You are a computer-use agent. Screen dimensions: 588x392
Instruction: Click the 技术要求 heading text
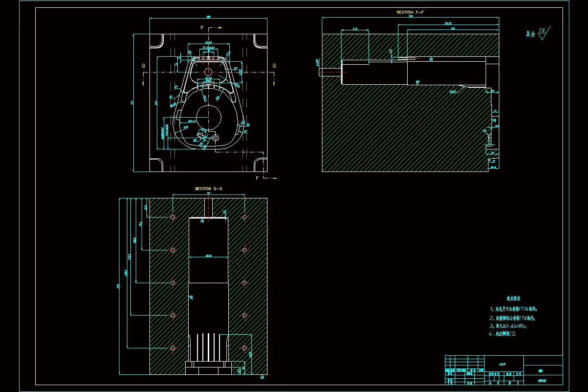point(513,298)
